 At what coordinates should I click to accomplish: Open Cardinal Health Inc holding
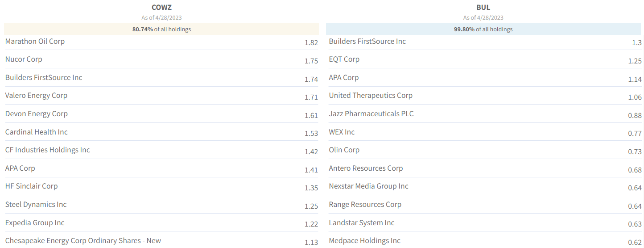tap(37, 132)
